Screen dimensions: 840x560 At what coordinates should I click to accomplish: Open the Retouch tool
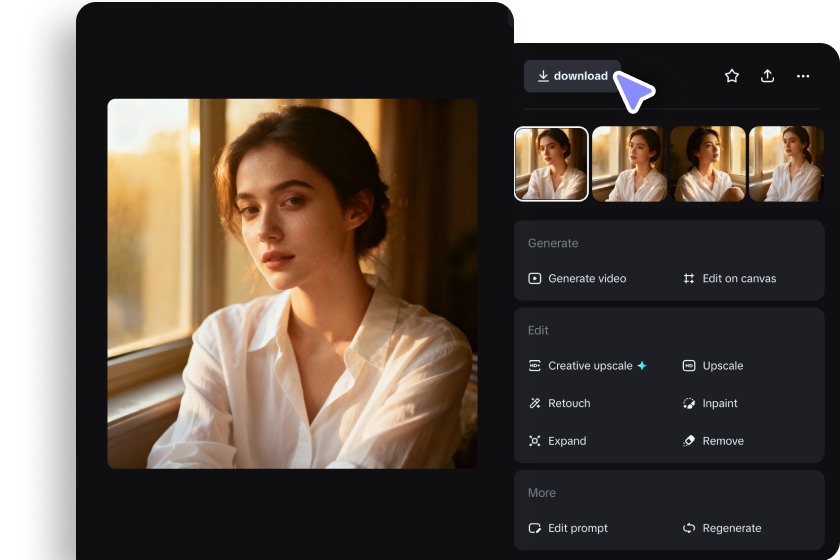pyautogui.click(x=559, y=404)
